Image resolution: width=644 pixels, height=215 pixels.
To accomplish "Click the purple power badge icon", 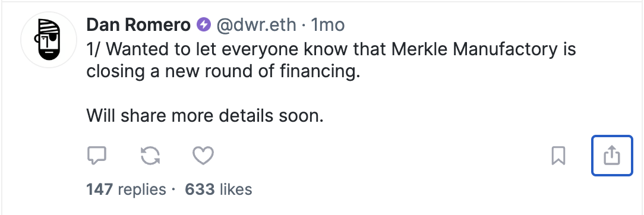I will click(x=203, y=25).
